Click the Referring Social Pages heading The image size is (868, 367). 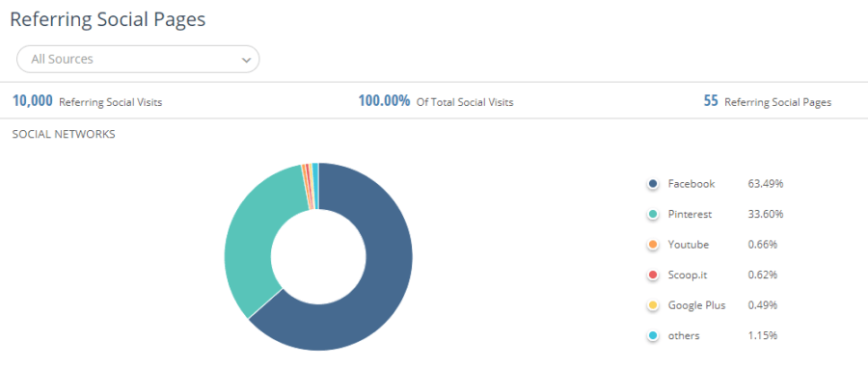(108, 19)
